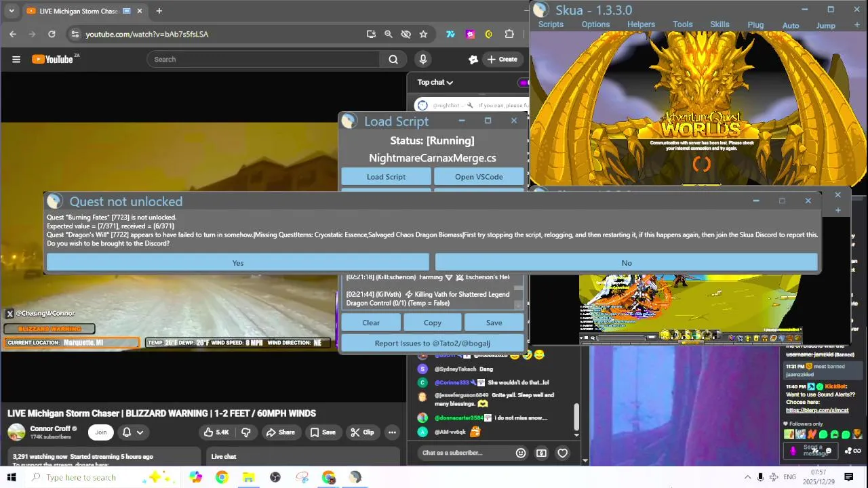Screen dimensions: 868x488
Task: Go back in Chrome history
Action: [13, 34]
